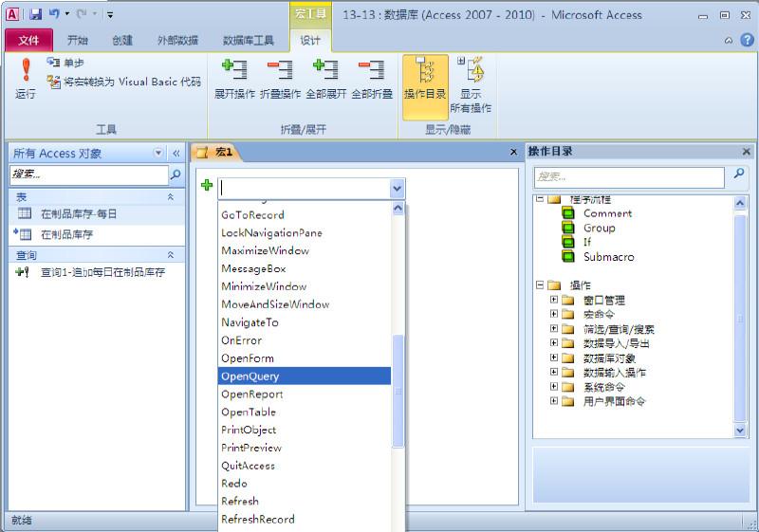Collapse the 操作 folder in catalog
The height and width of the screenshot is (532, 759).
click(x=539, y=284)
